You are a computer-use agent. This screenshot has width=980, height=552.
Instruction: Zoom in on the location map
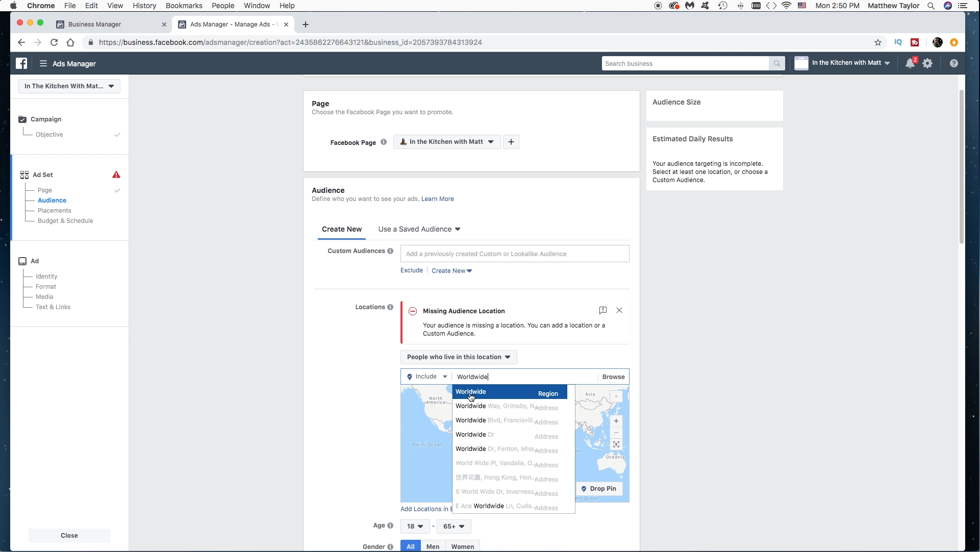coord(616,421)
